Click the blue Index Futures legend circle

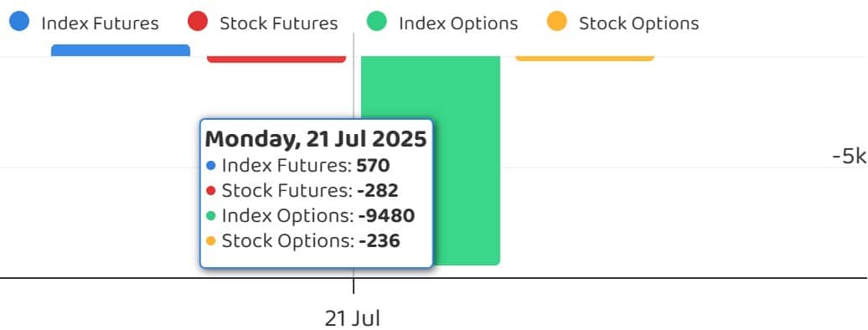click(19, 22)
